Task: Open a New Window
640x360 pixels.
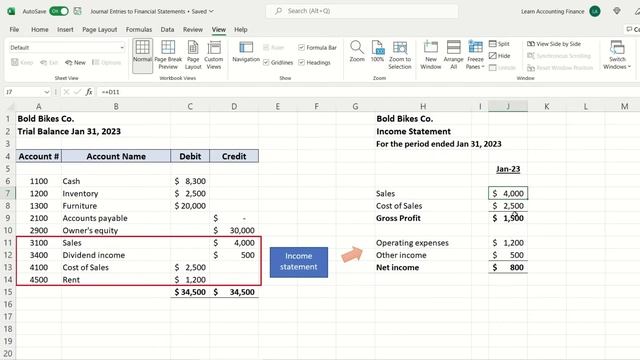Action: pyautogui.click(x=431, y=56)
